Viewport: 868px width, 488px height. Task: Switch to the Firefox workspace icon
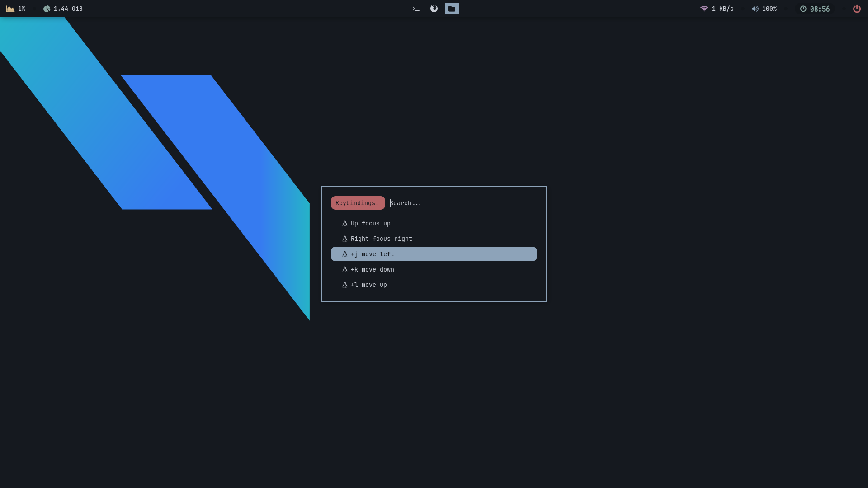(434, 9)
